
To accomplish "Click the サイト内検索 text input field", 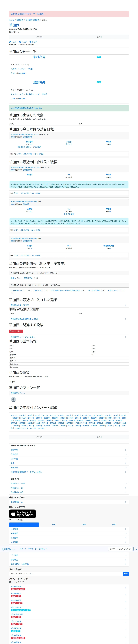I will [x=66, y=573].
